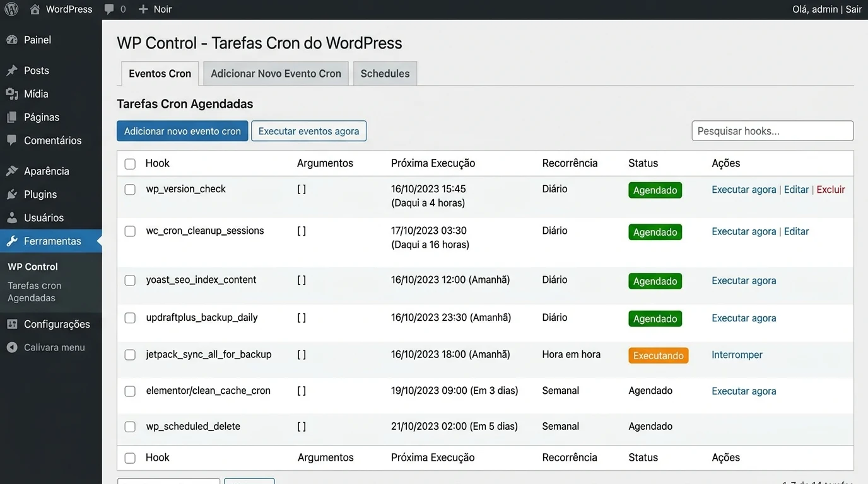Click the Configurações settings icon
The height and width of the screenshot is (484, 868).
pyautogui.click(x=12, y=325)
